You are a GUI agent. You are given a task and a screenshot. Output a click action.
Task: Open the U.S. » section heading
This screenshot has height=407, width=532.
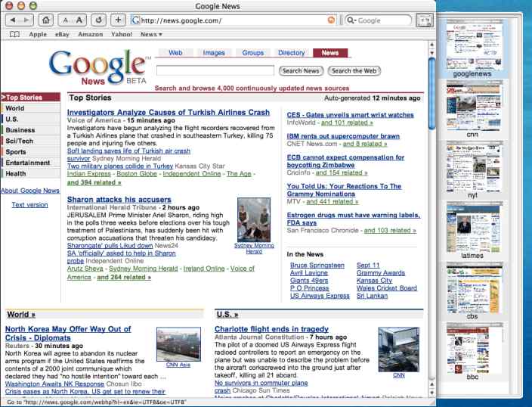[227, 314]
